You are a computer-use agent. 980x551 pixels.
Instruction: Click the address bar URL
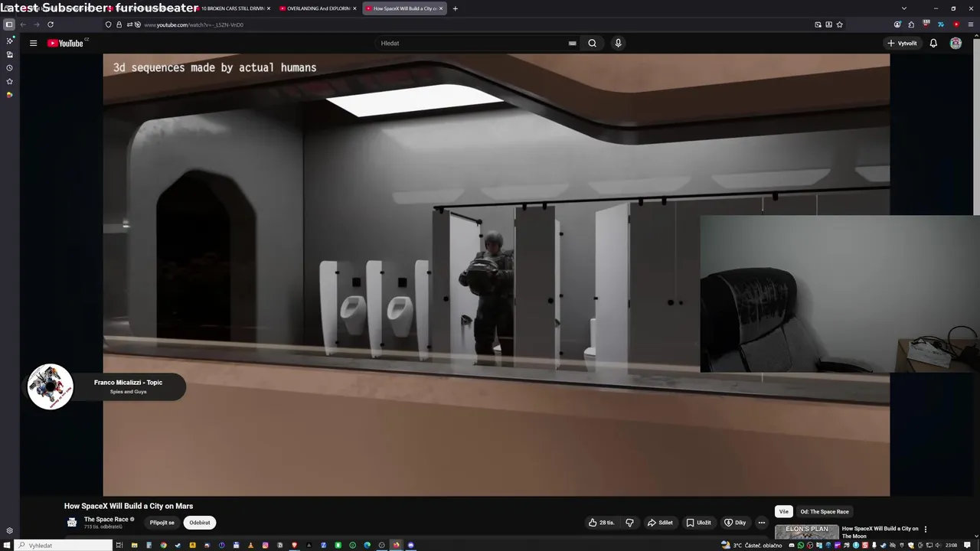194,24
